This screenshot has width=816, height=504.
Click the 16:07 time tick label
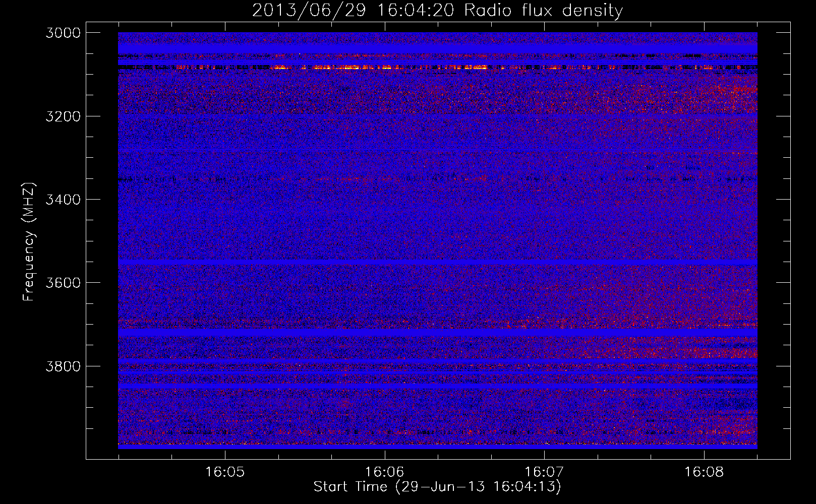click(x=544, y=472)
